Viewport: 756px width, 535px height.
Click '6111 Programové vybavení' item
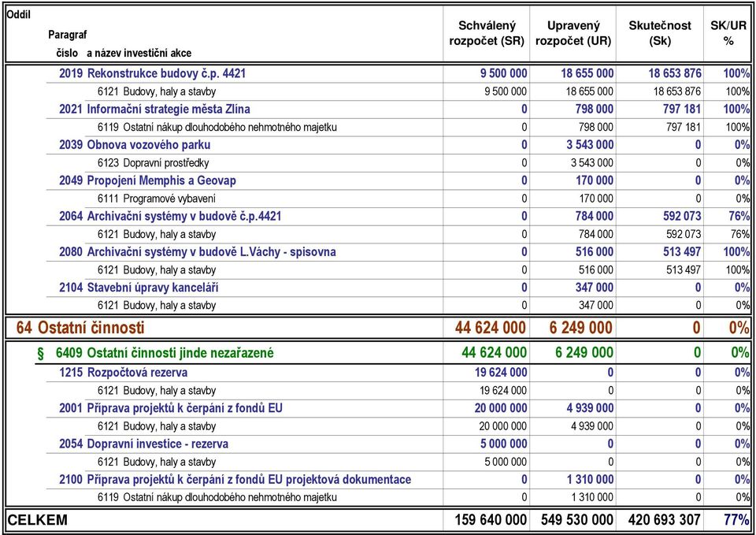pos(156,199)
